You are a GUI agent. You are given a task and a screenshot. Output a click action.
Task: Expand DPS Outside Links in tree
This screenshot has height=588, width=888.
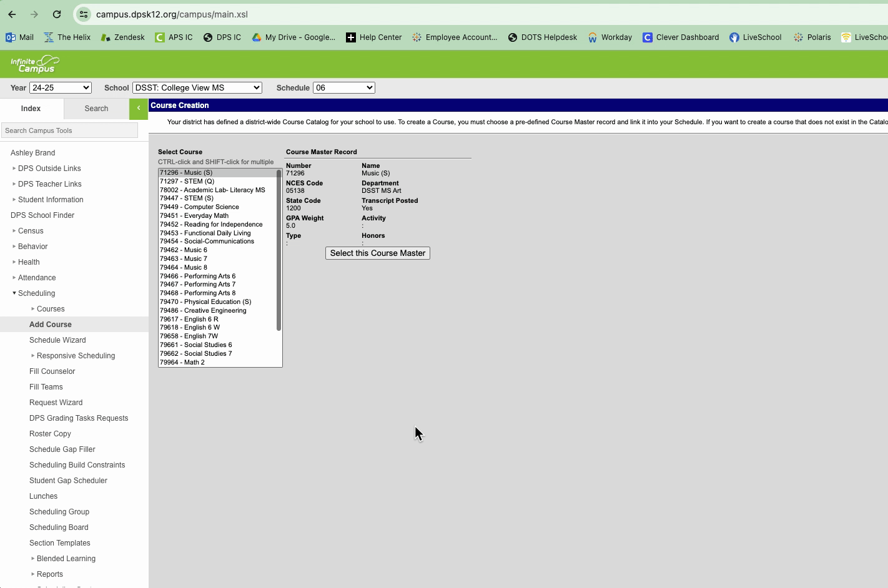point(14,169)
